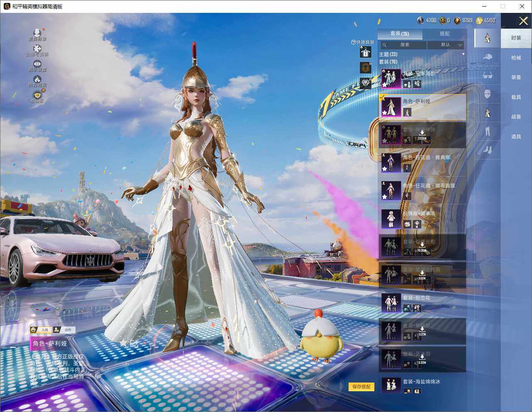Screen dimensions: 532x412
Task: Select the 角色-狂花逅·娜可露露 outfit
Action: (422, 190)
